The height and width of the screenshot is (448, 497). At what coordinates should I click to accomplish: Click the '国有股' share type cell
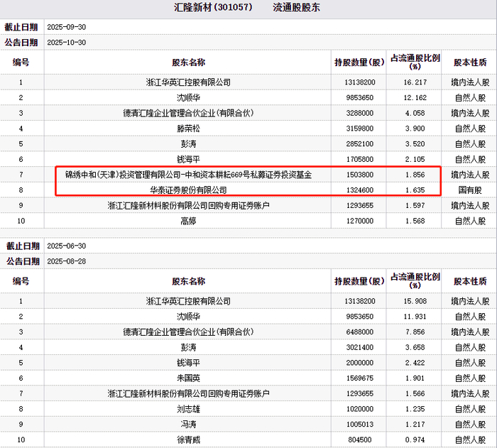[470, 190]
